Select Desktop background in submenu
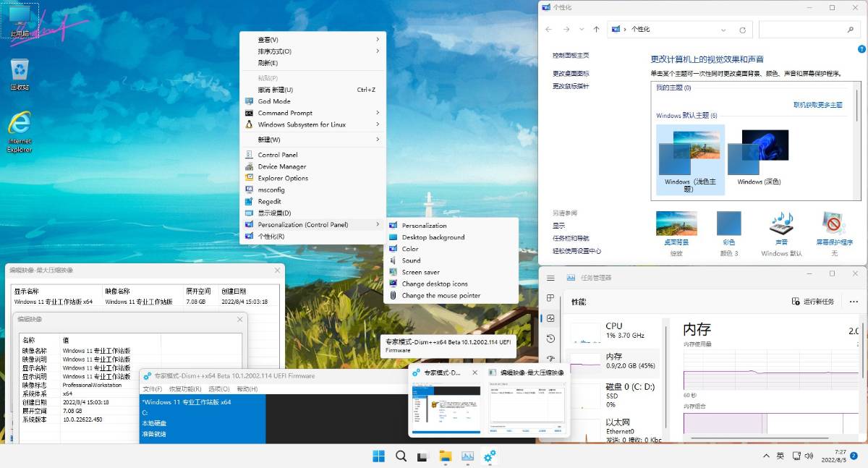Screen dimensions: 868x468 (x=451, y=237)
